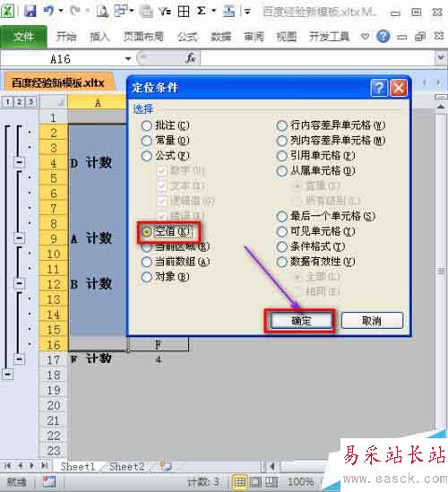Viewport: 448px width, 492px height.
Task: Click the macro recording icon in status bar
Action: [49, 481]
